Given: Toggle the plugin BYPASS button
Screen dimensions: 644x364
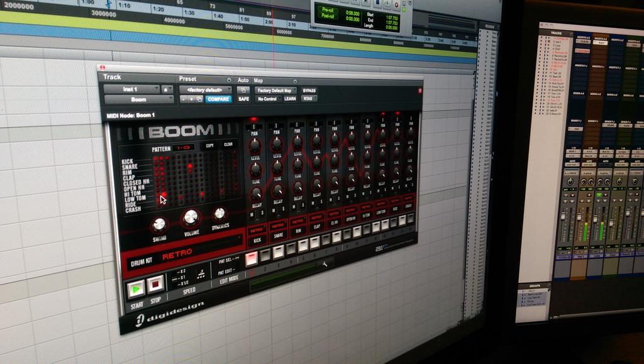Looking at the screenshot, I should tap(309, 91).
